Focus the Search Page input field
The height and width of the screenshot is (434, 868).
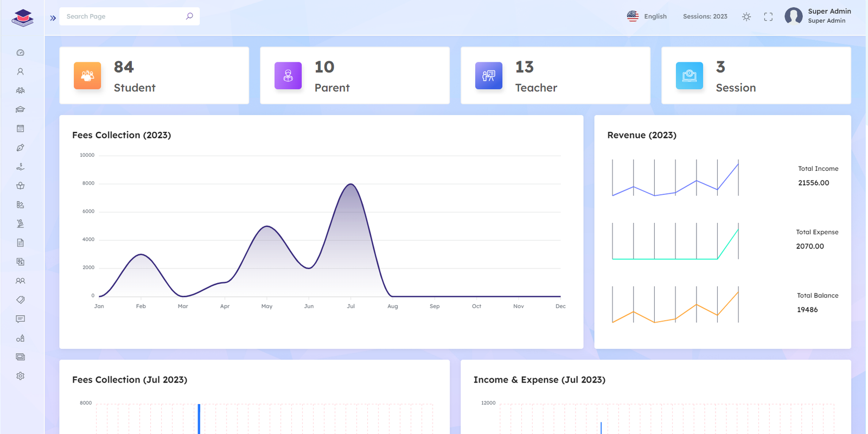click(x=129, y=16)
